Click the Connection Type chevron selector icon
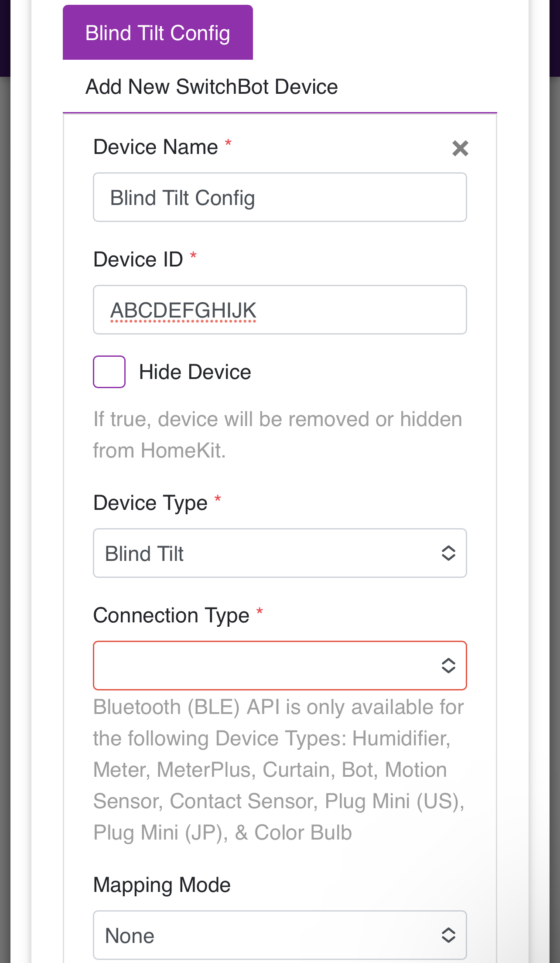560x963 pixels. pos(448,666)
